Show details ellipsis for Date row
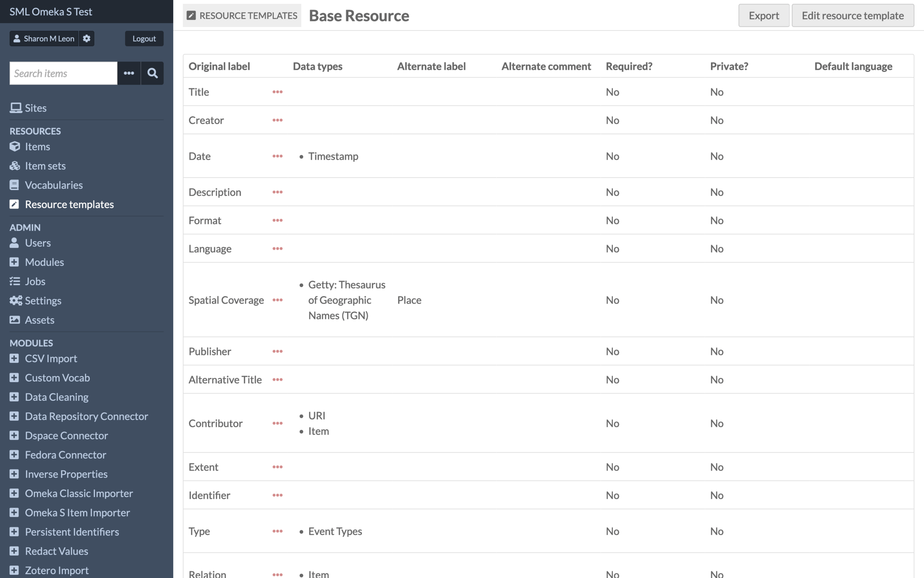This screenshot has height=578, width=924. [x=277, y=156]
